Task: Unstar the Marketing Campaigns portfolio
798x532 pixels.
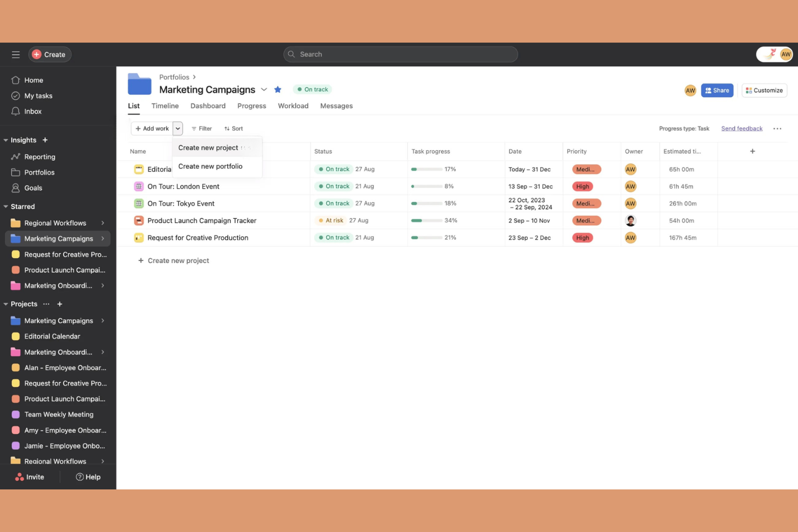Action: (x=278, y=89)
